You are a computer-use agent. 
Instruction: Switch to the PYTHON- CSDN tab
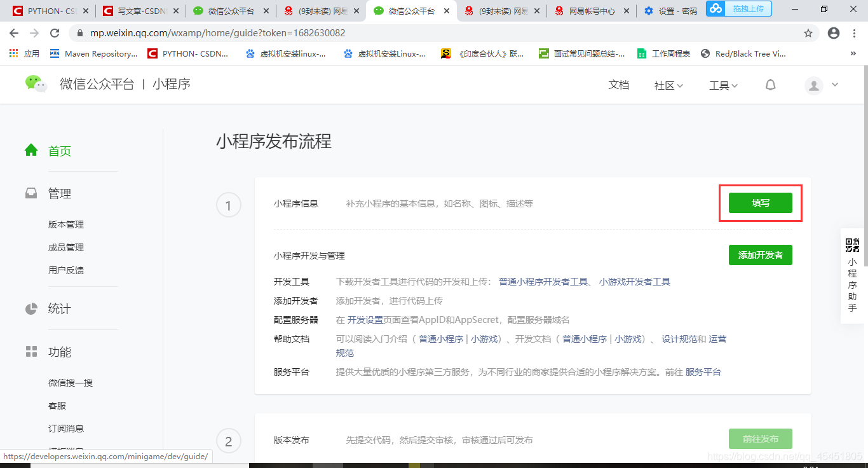[x=51, y=11]
